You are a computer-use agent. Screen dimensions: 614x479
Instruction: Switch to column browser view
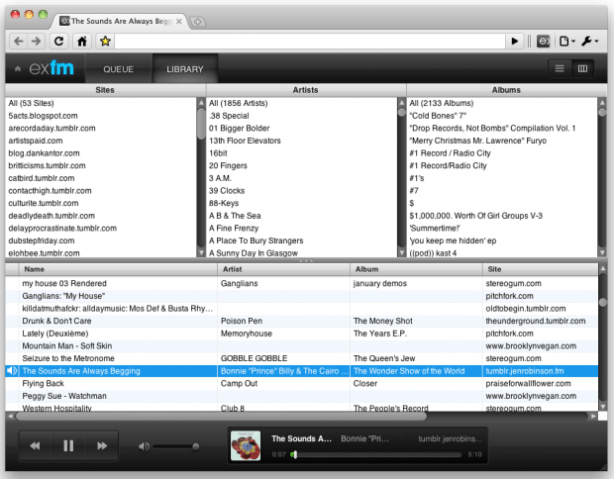click(x=583, y=68)
